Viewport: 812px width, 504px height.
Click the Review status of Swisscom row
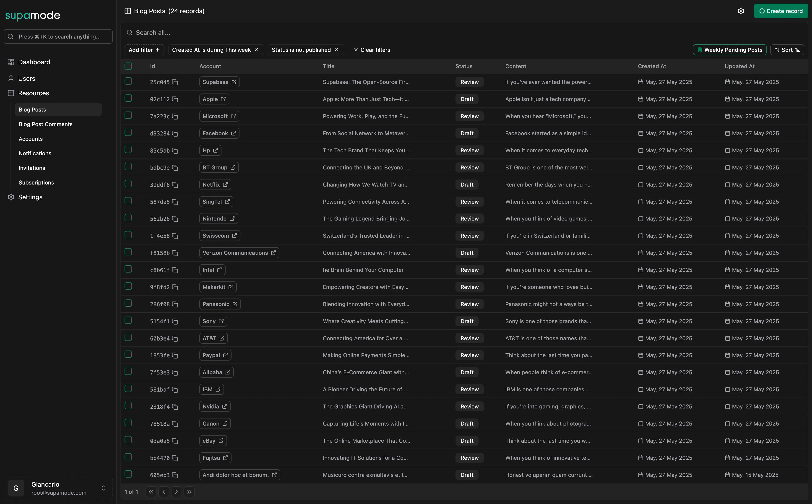coord(469,236)
